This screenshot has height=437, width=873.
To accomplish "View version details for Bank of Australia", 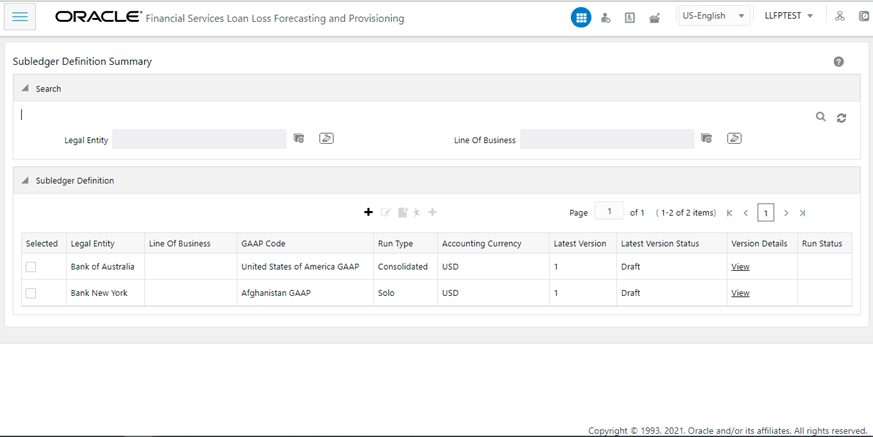I will click(740, 267).
